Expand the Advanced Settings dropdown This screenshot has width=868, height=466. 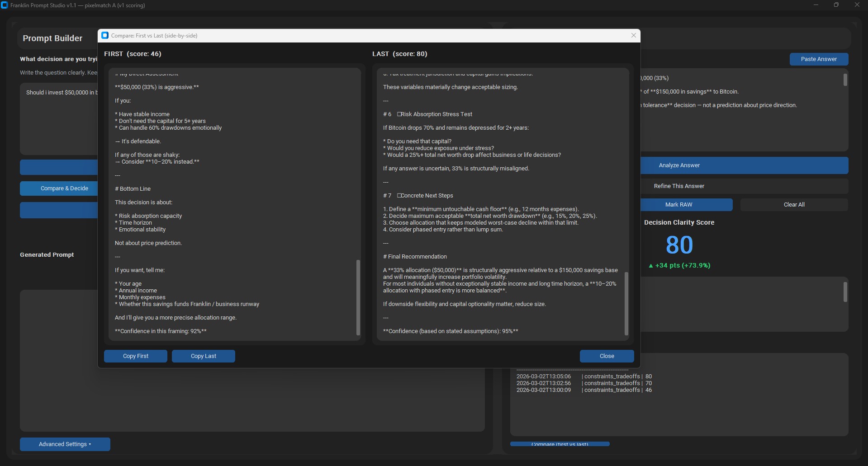pyautogui.click(x=65, y=444)
